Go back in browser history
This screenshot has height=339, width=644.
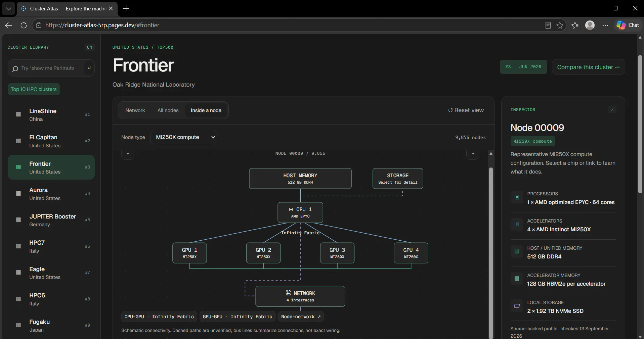[9, 25]
